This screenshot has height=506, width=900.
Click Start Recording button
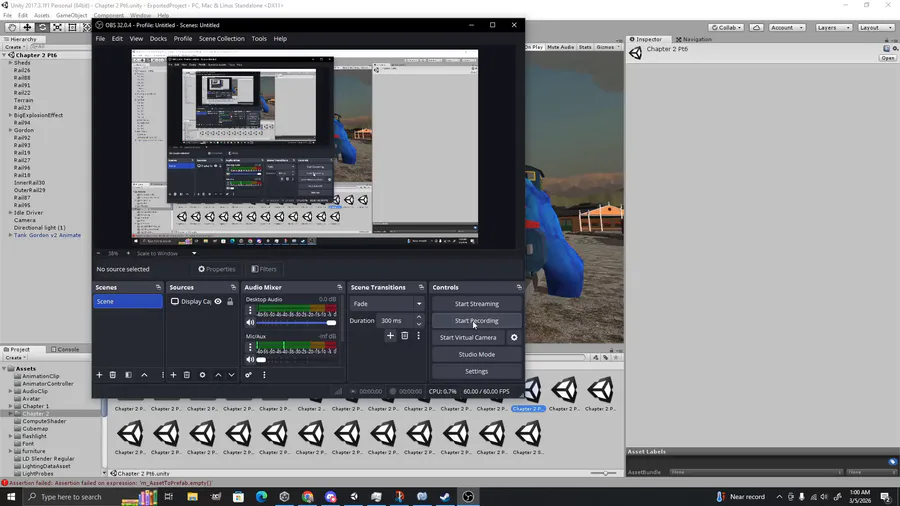(x=476, y=321)
